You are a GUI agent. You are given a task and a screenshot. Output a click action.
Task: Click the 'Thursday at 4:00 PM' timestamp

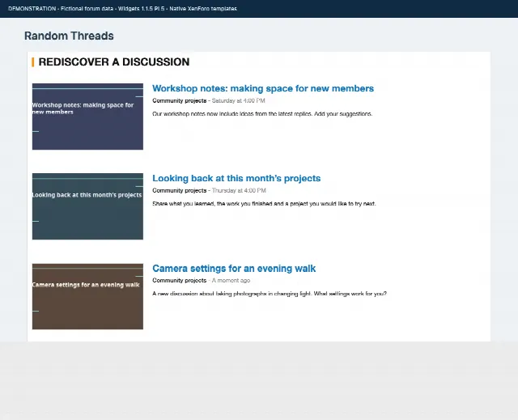pyautogui.click(x=239, y=190)
